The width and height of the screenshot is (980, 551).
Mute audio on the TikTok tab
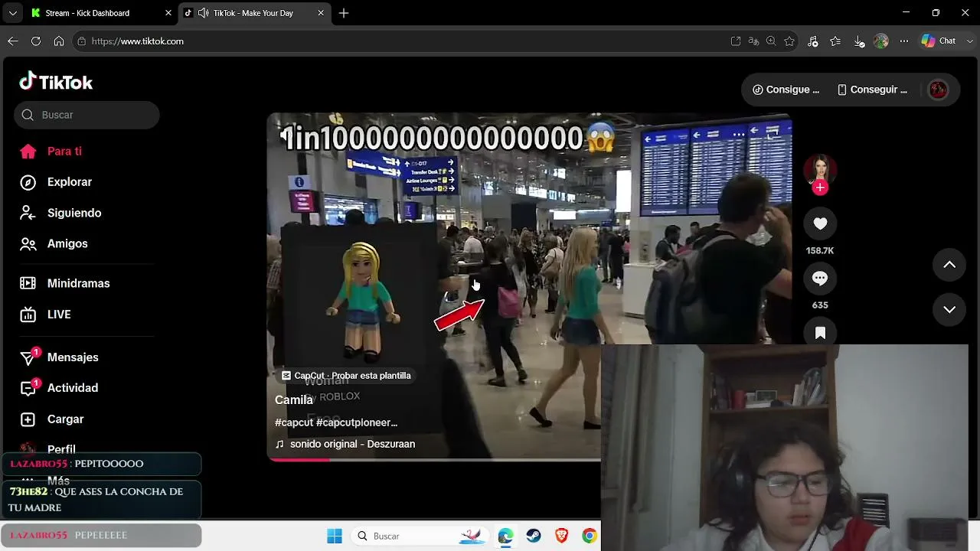point(203,13)
